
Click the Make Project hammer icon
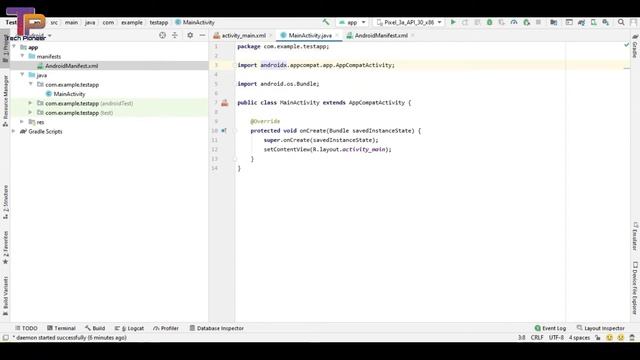(x=326, y=22)
